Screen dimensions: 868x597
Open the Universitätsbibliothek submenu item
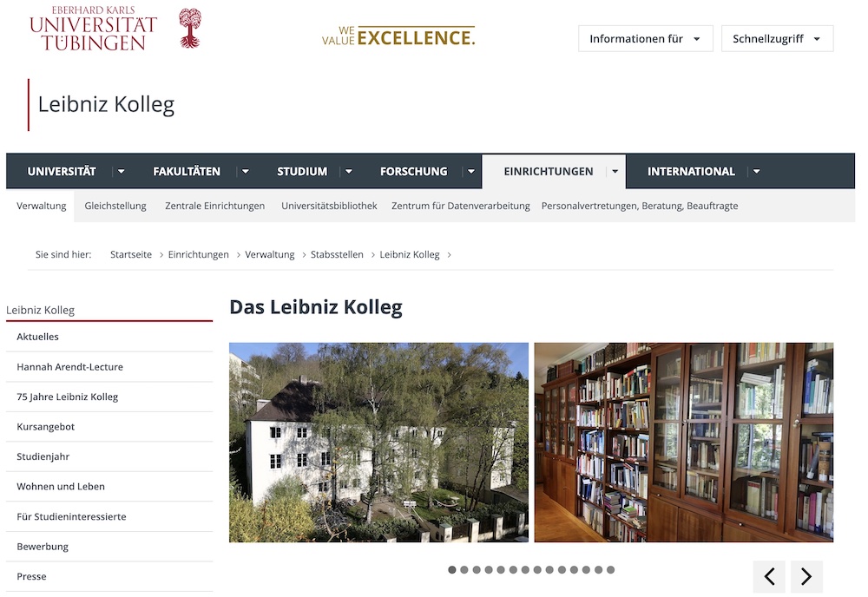point(329,206)
